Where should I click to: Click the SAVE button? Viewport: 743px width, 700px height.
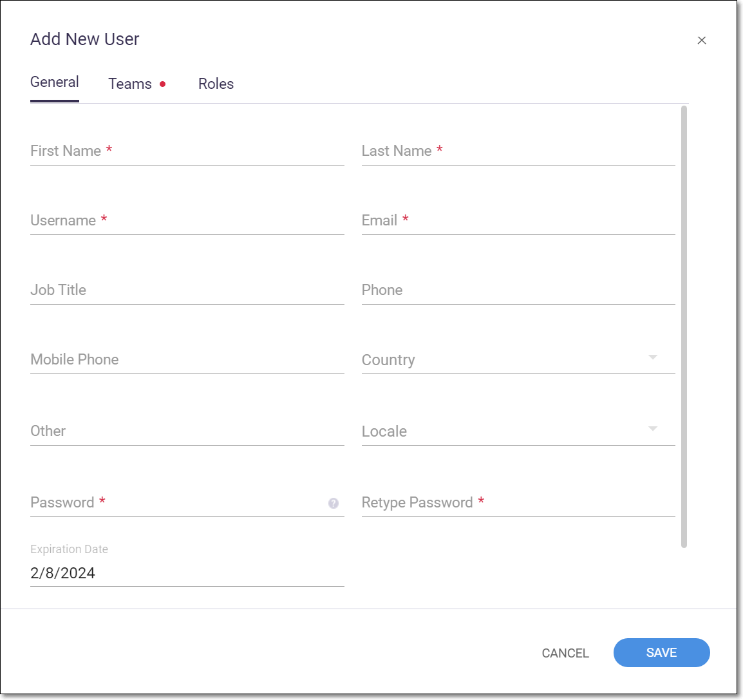coord(661,652)
